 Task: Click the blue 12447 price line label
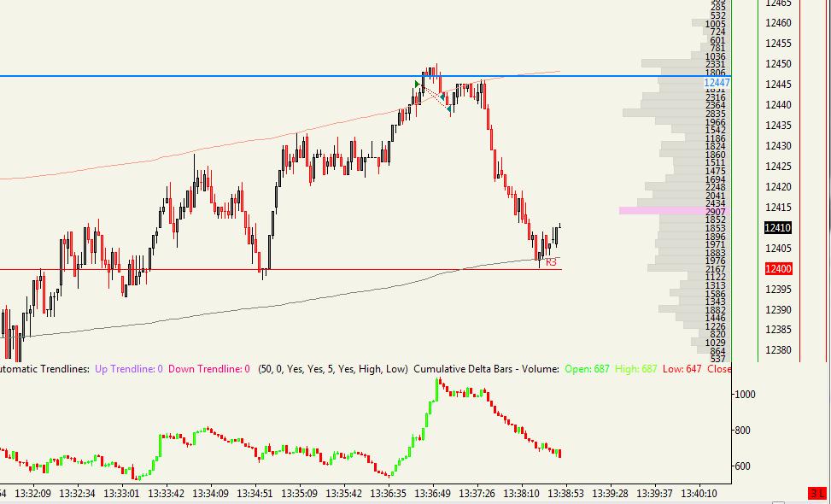717,83
